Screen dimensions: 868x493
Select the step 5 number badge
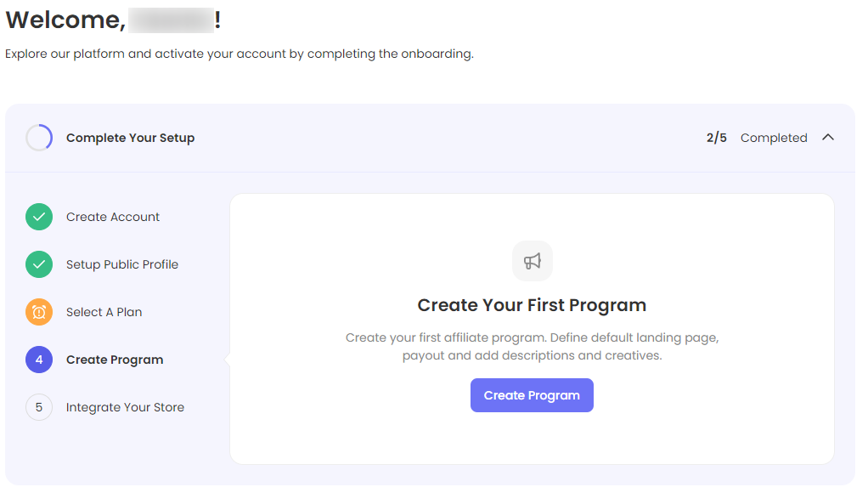39,407
